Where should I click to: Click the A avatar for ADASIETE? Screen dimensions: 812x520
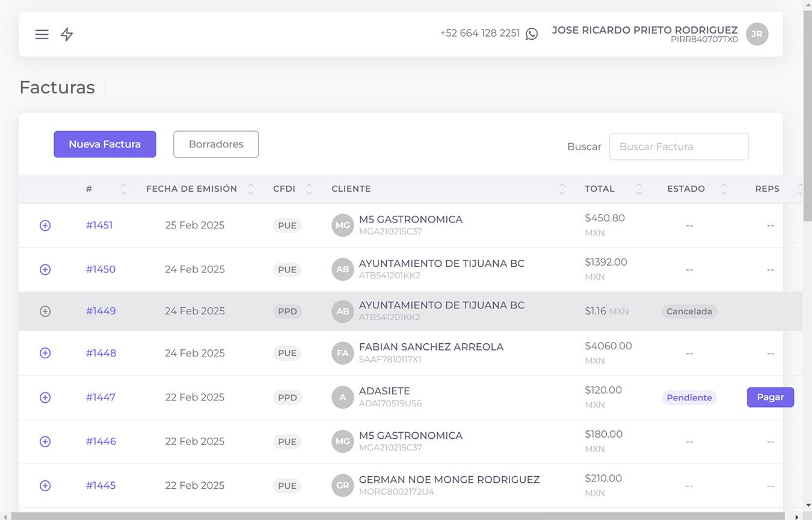point(342,397)
